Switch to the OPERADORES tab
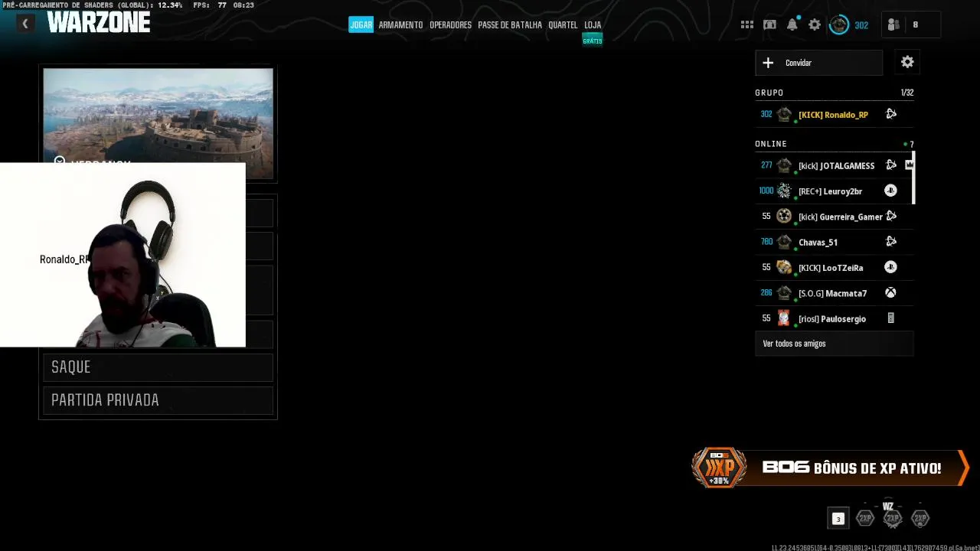 coord(450,24)
